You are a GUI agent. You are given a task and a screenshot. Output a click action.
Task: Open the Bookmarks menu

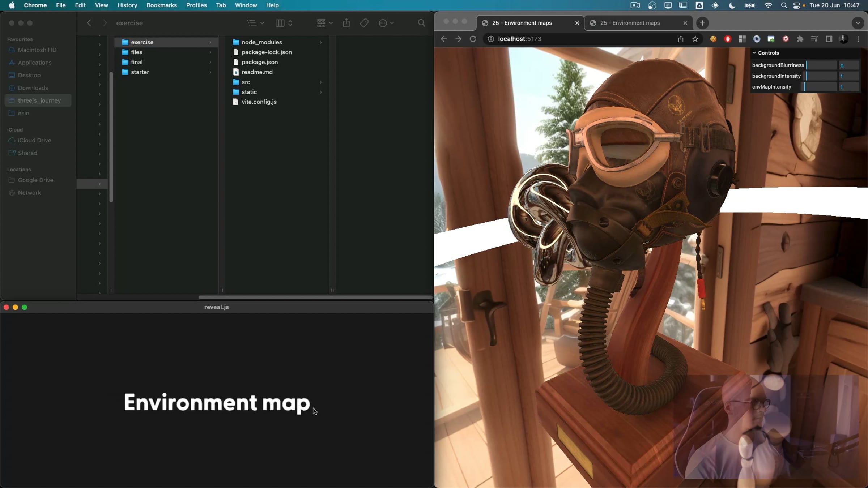pos(161,5)
